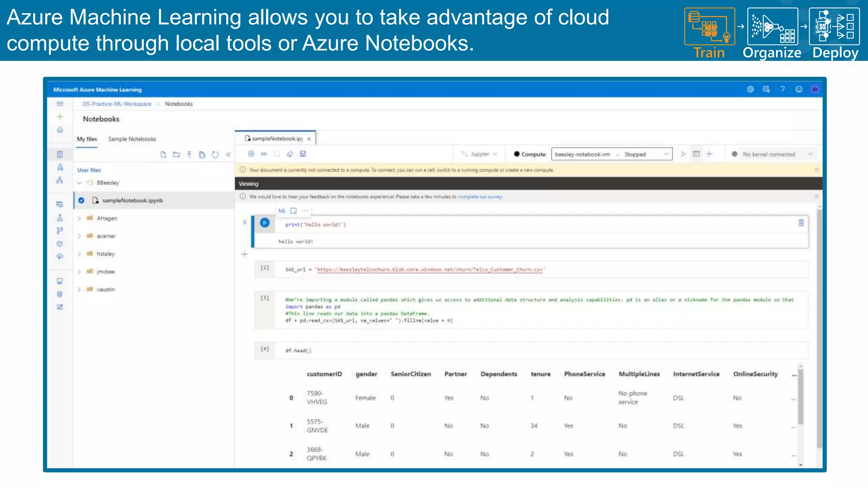Open Datasets icon in sidebar

click(x=60, y=205)
